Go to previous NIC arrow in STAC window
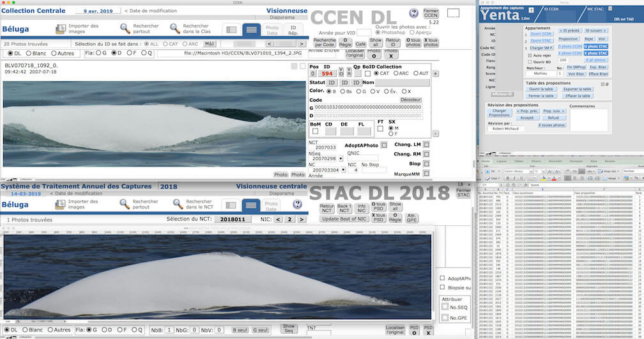The width and height of the screenshot is (644, 339). (278, 219)
